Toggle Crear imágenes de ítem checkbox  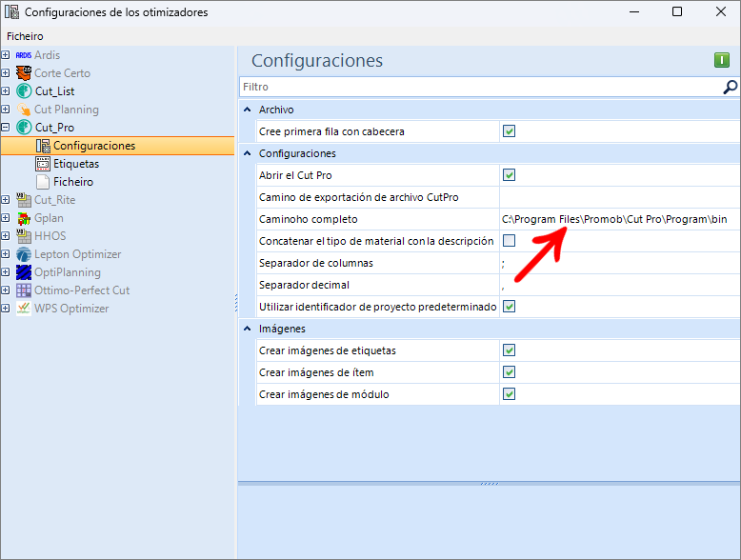(x=509, y=372)
